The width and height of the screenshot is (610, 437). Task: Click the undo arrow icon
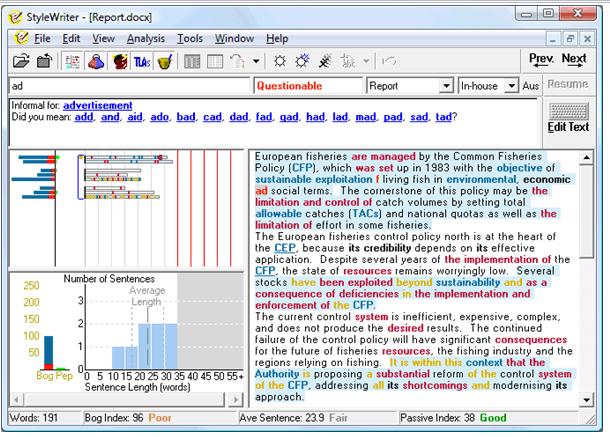coord(389,61)
